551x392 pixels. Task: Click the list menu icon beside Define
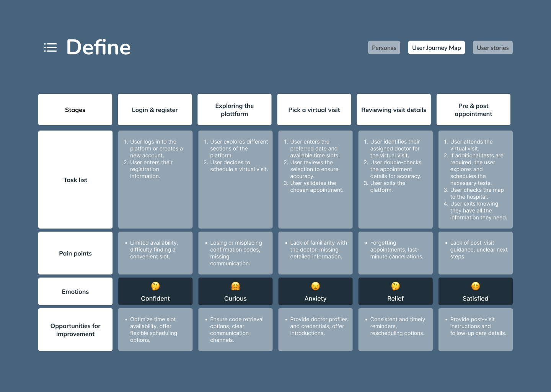point(50,47)
